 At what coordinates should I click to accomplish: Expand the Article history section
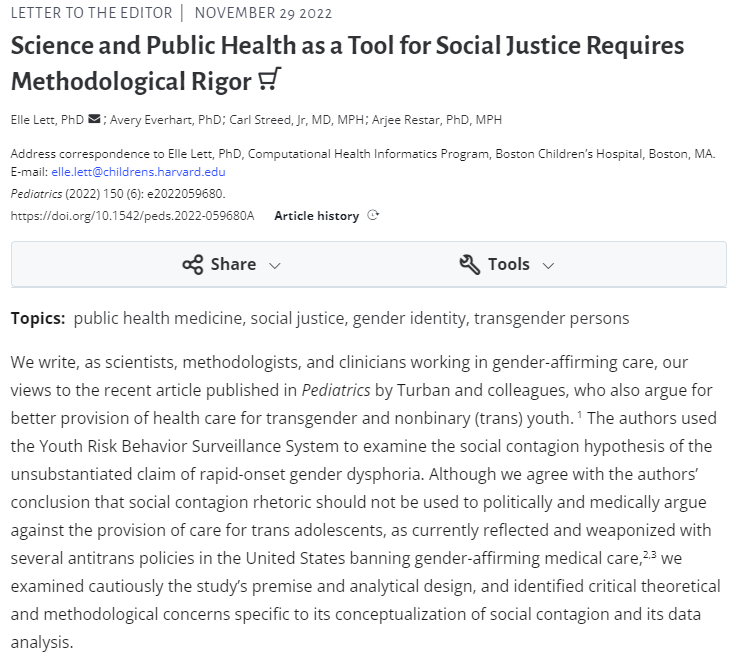[x=316, y=215]
